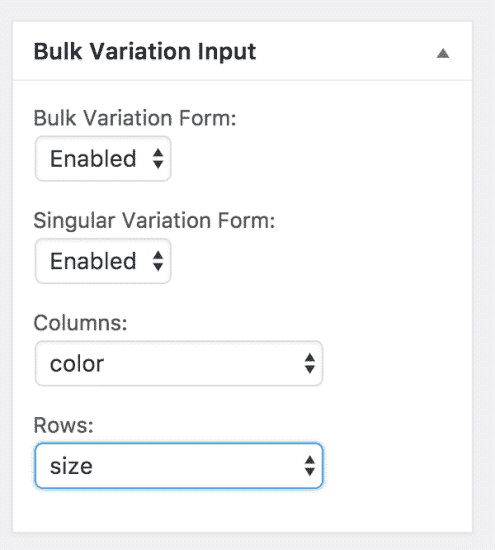Viewport: 495px width, 550px height.
Task: Click blank panel space right of Columns dropdown
Action: tap(396, 363)
